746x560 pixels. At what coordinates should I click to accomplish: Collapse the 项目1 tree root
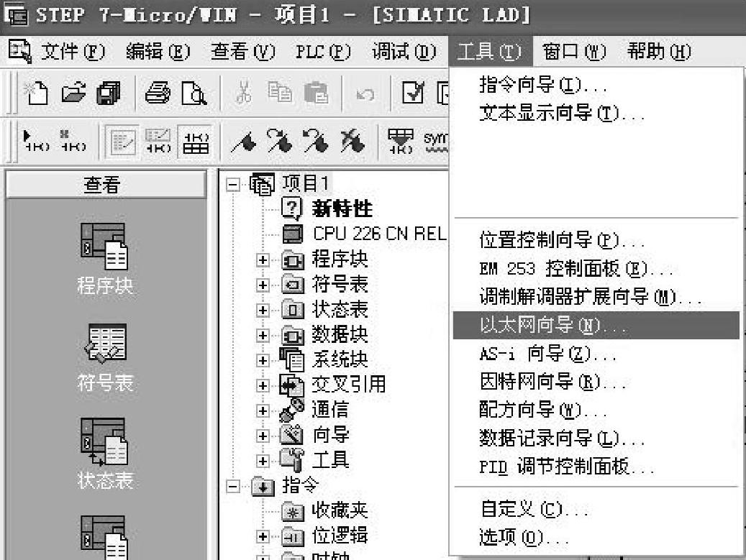[x=232, y=184]
